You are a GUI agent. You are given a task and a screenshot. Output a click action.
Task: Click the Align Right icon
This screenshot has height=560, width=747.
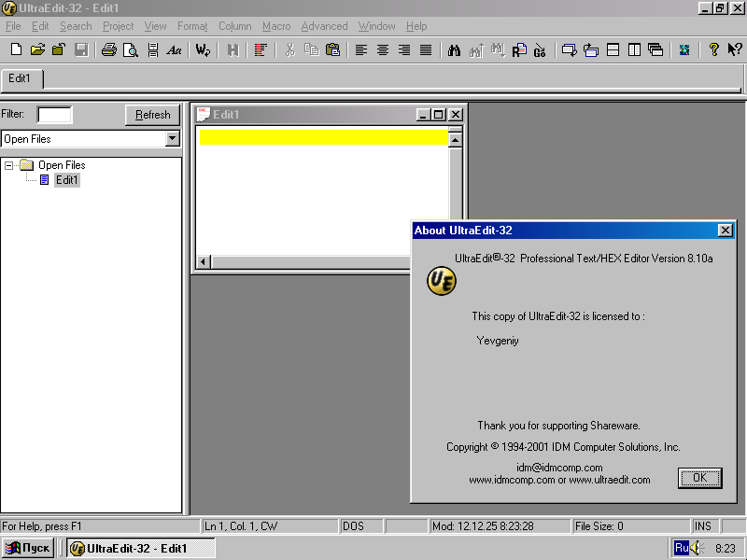click(404, 49)
